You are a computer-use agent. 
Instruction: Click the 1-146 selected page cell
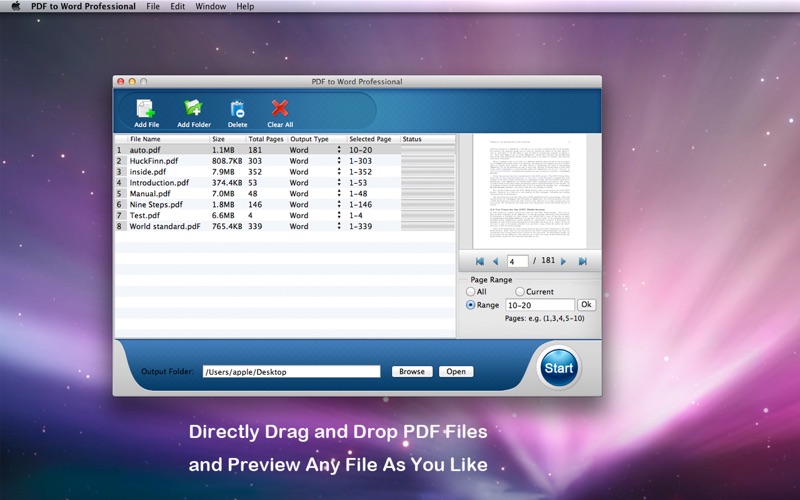point(361,204)
